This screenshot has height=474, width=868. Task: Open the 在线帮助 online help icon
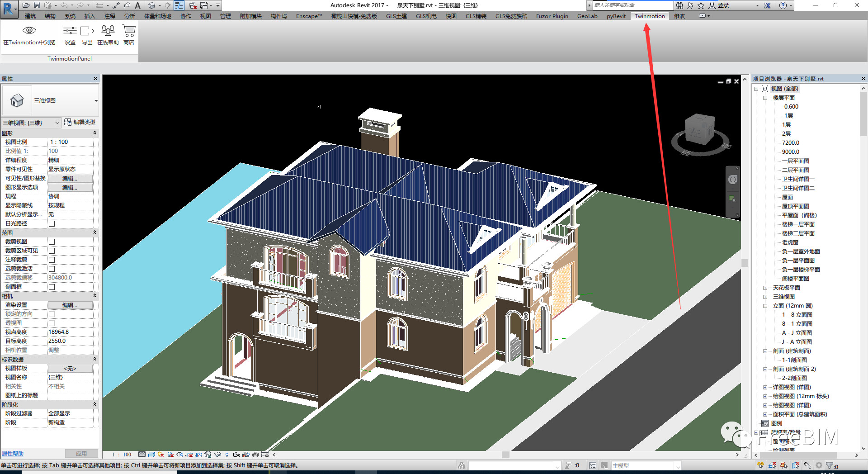tap(108, 31)
